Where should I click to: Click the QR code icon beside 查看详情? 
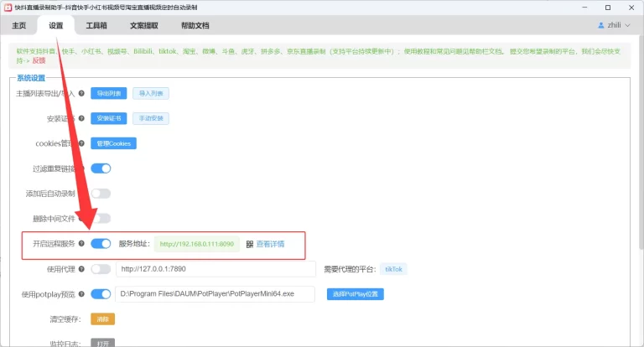250,245
